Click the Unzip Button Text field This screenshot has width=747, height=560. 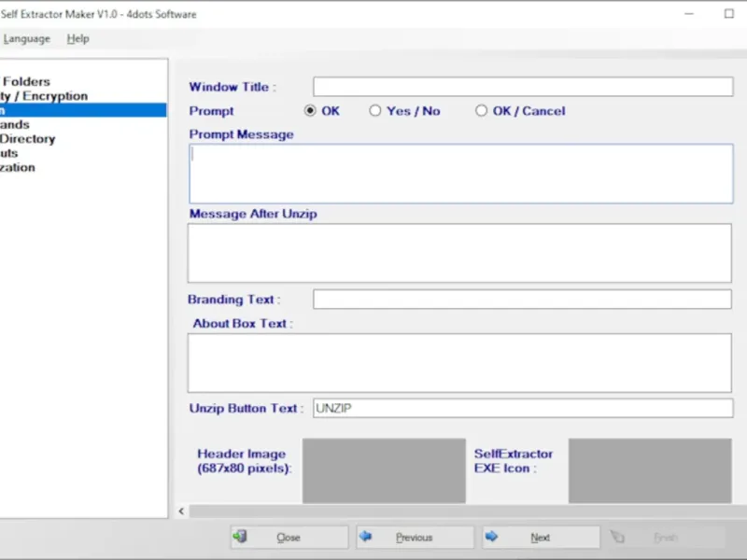click(523, 409)
